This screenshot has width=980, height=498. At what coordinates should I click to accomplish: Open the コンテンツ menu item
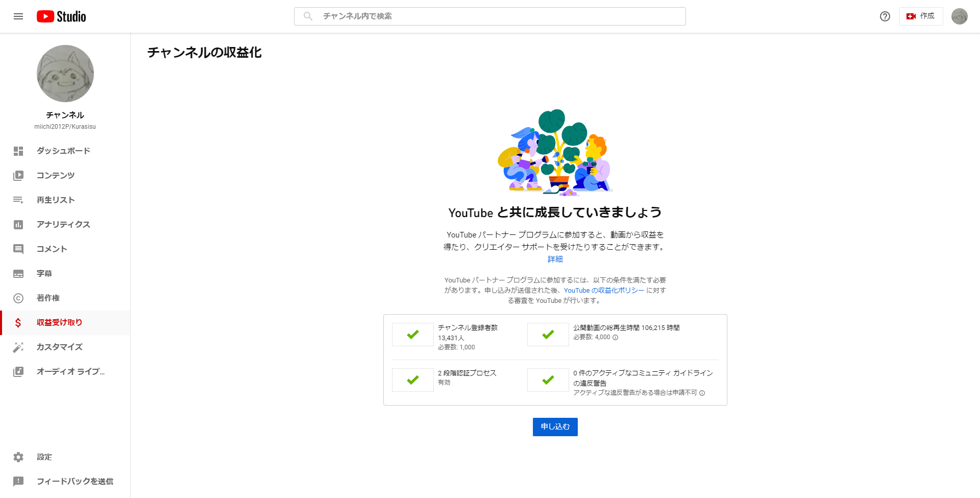click(x=65, y=176)
